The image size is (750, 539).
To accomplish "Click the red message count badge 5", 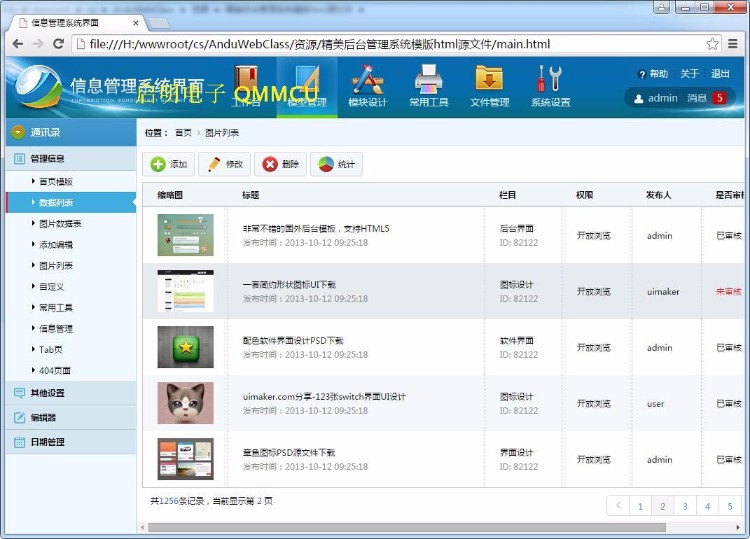I will click(x=719, y=98).
